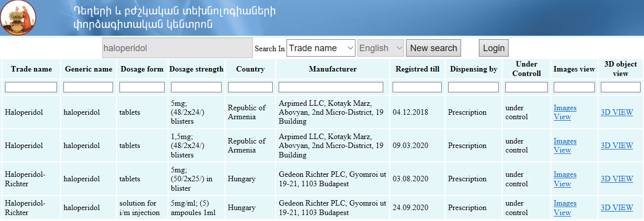
Task: Click the Generic name column filter box
Action: 88,87
